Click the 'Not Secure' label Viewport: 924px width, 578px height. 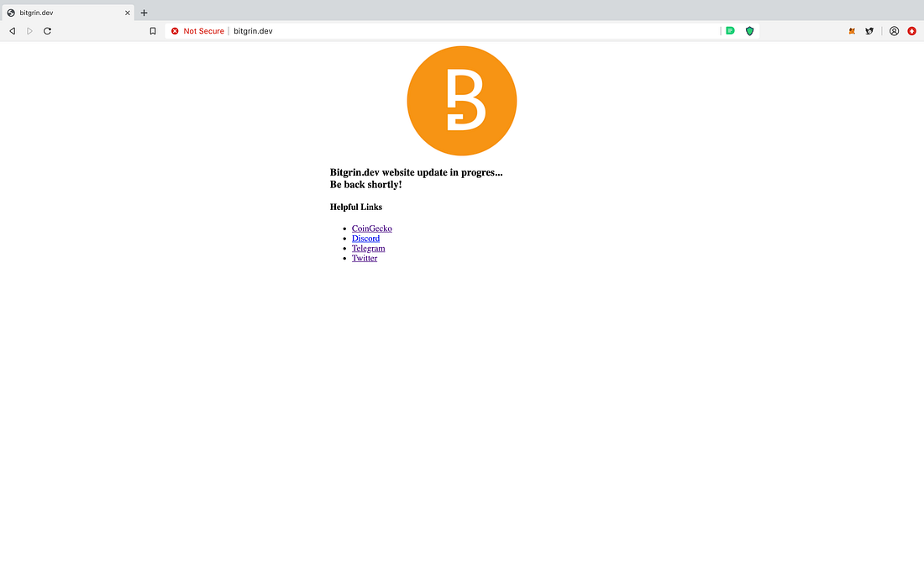203,31
